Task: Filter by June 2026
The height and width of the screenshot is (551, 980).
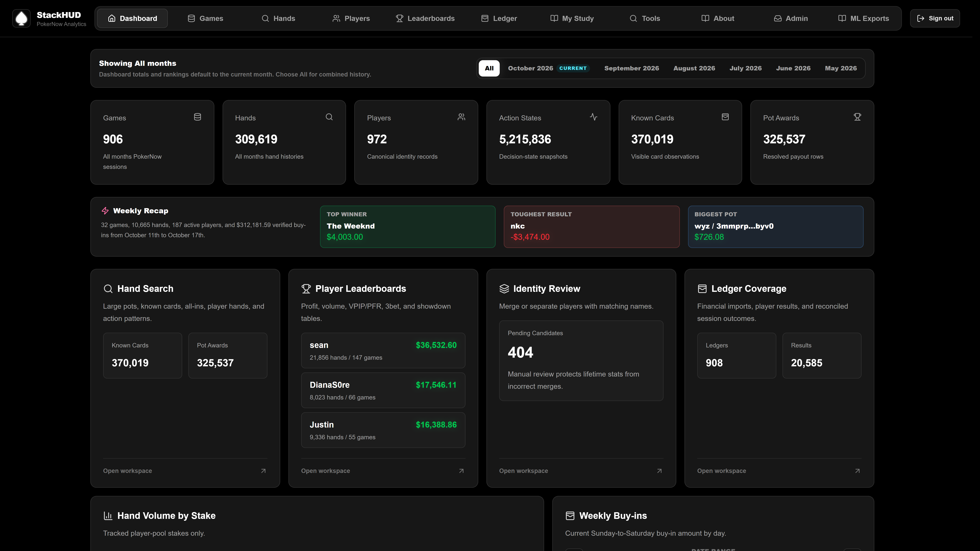Action: pos(793,68)
